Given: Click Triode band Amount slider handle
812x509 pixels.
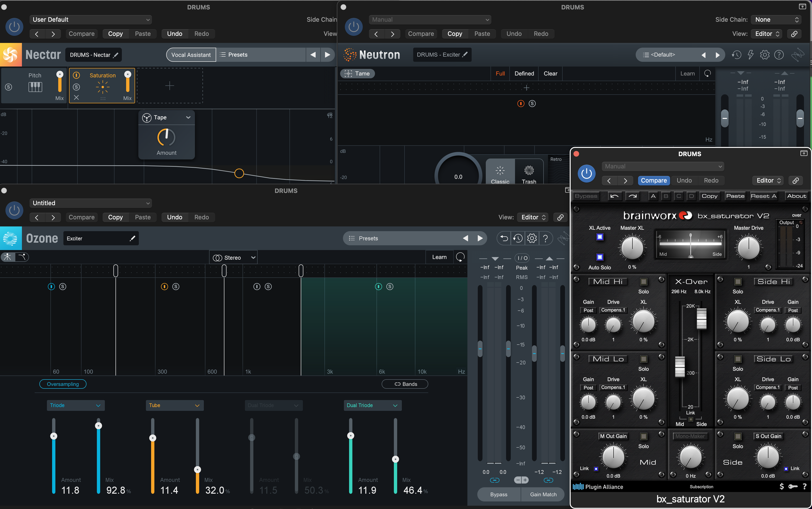Looking at the screenshot, I should coord(54,436).
